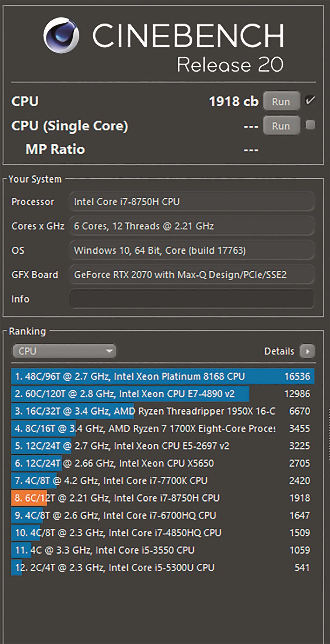Click the Cinebench sphere logo icon
The height and width of the screenshot is (644, 330).
[61, 35]
